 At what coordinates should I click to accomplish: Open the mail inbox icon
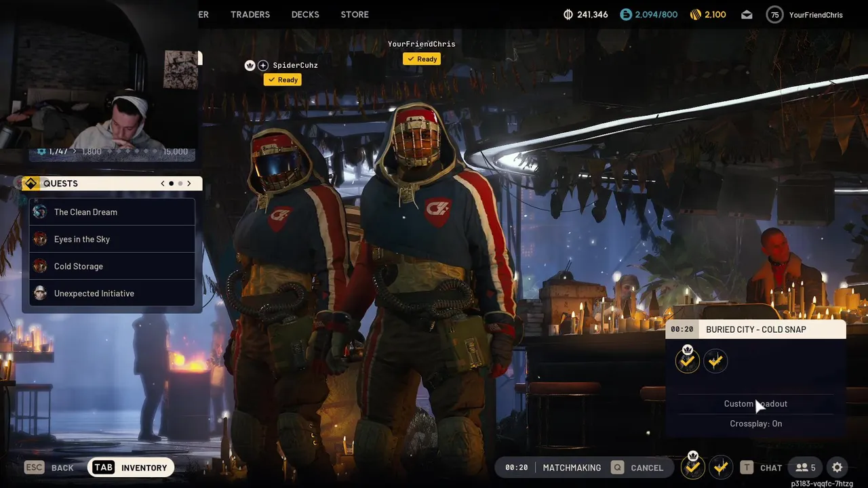coord(747,14)
